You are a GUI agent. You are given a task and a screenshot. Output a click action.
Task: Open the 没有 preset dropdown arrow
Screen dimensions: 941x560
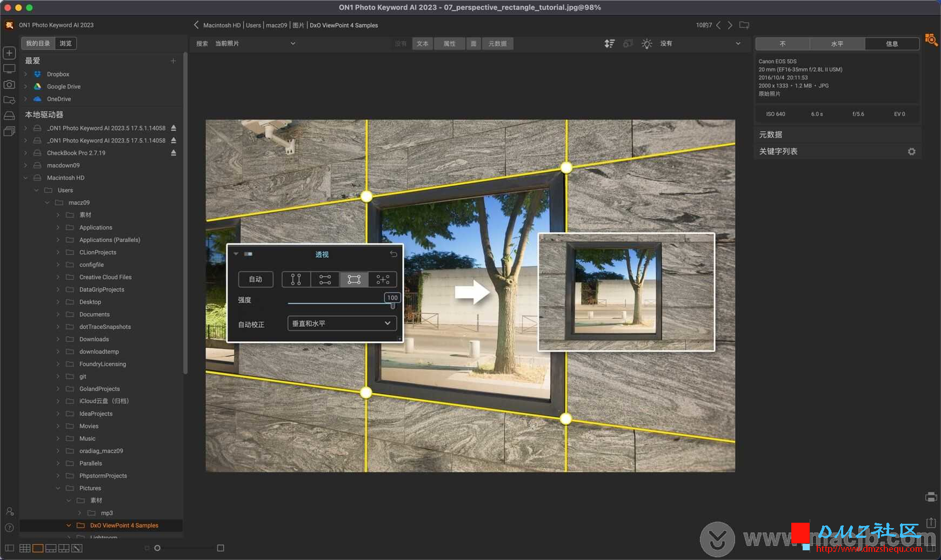(738, 44)
